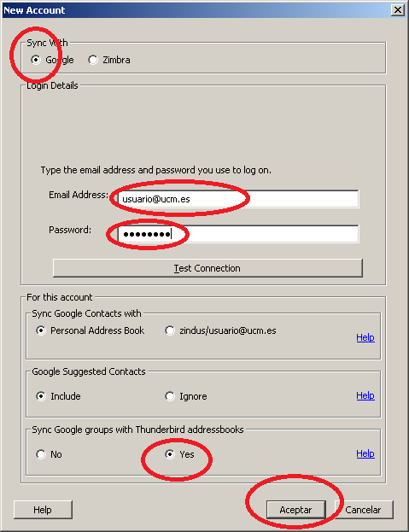Click the Password input field
Image resolution: width=409 pixels, height=532 pixels.
237,234
